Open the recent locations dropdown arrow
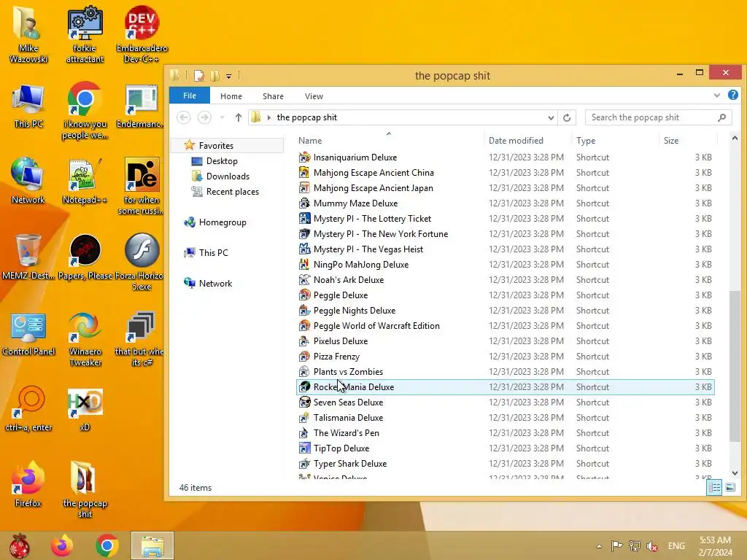747x560 pixels. tap(222, 117)
